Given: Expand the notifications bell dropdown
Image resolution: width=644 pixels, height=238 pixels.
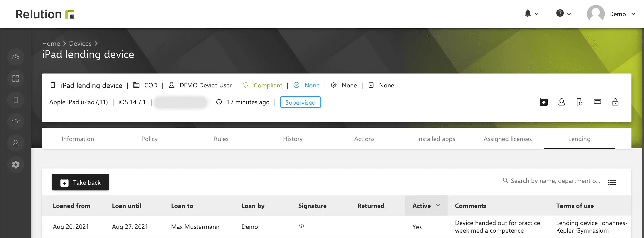Looking at the screenshot, I should [531, 13].
